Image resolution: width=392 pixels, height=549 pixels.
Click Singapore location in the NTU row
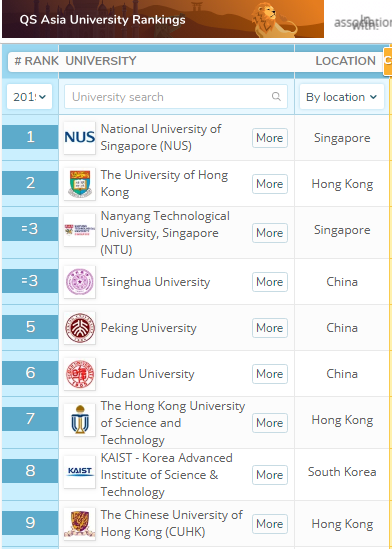342,230
